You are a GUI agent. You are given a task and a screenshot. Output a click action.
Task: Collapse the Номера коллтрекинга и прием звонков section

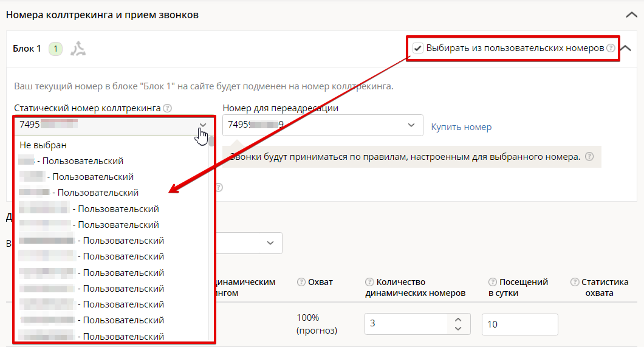[x=632, y=15]
